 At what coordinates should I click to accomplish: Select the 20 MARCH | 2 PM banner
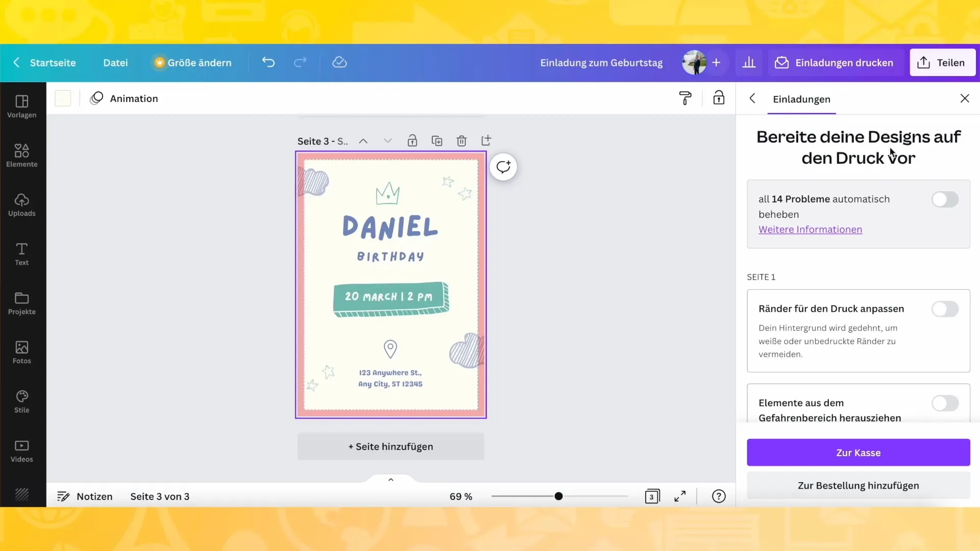390,298
